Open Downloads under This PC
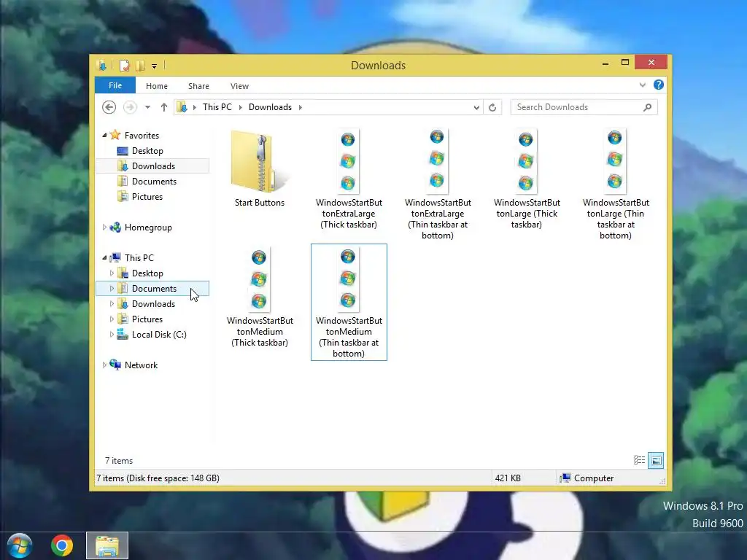 pos(153,303)
